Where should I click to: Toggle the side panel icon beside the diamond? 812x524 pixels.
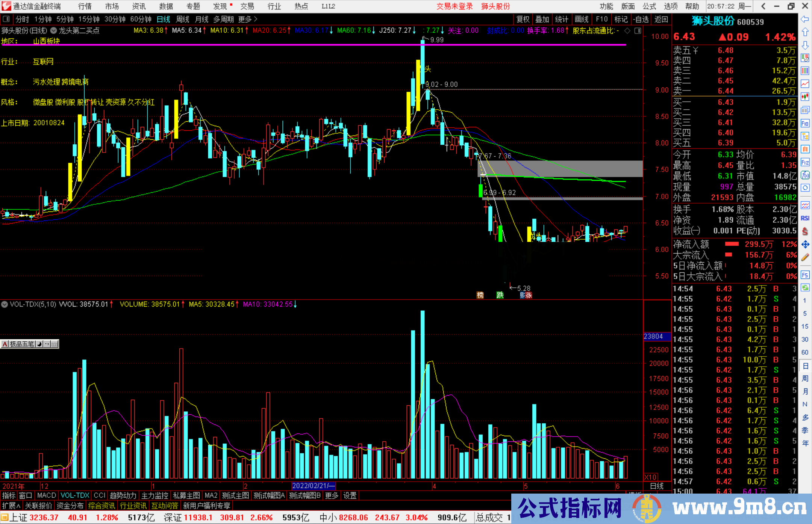click(x=638, y=31)
